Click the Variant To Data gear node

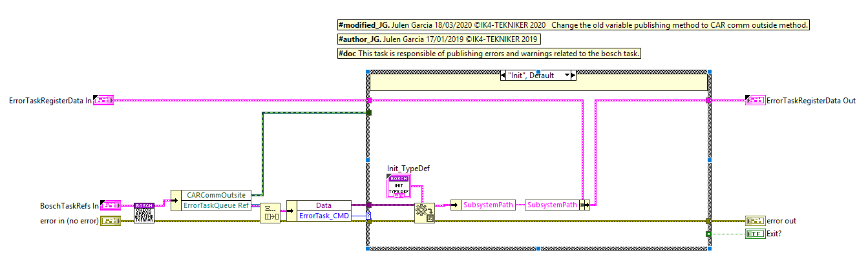(x=424, y=213)
